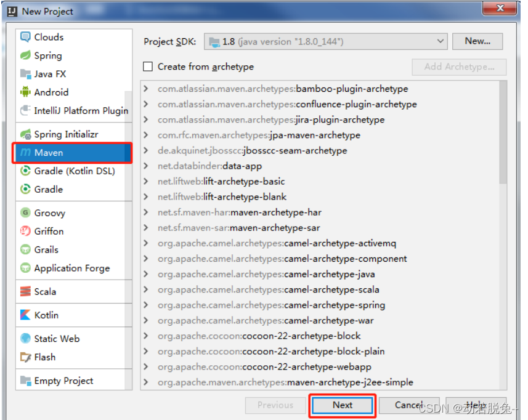Select Kotlin label in project list
The height and width of the screenshot is (420, 528).
(x=46, y=315)
